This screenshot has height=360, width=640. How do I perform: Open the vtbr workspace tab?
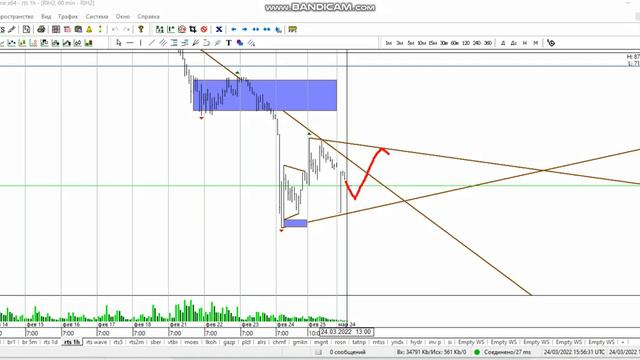pos(173,342)
